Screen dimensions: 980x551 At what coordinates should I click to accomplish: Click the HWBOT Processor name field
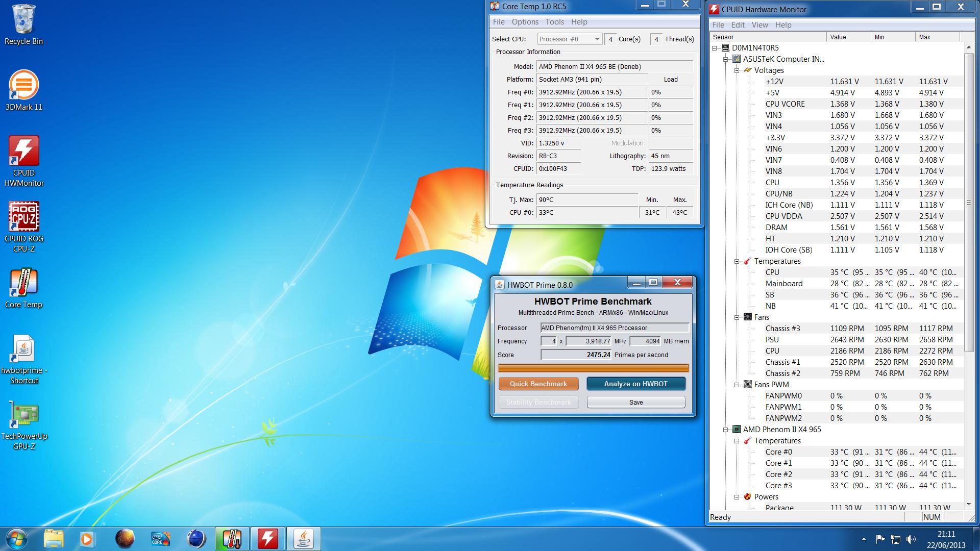click(x=615, y=328)
